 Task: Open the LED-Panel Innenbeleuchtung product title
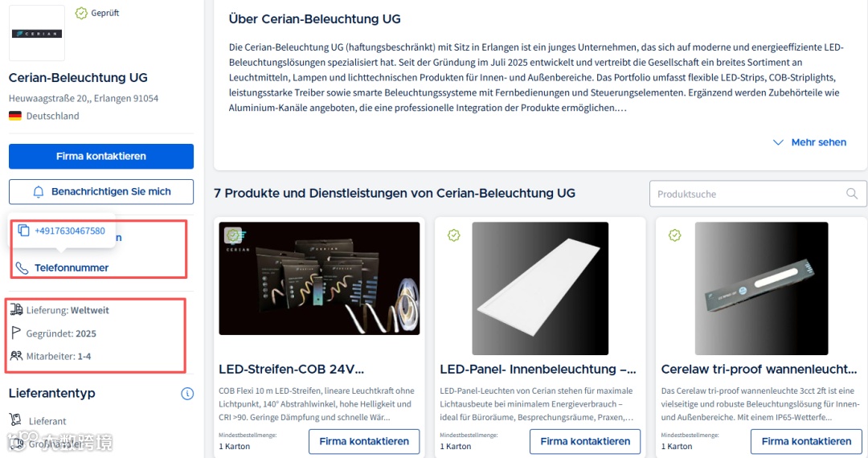point(538,369)
